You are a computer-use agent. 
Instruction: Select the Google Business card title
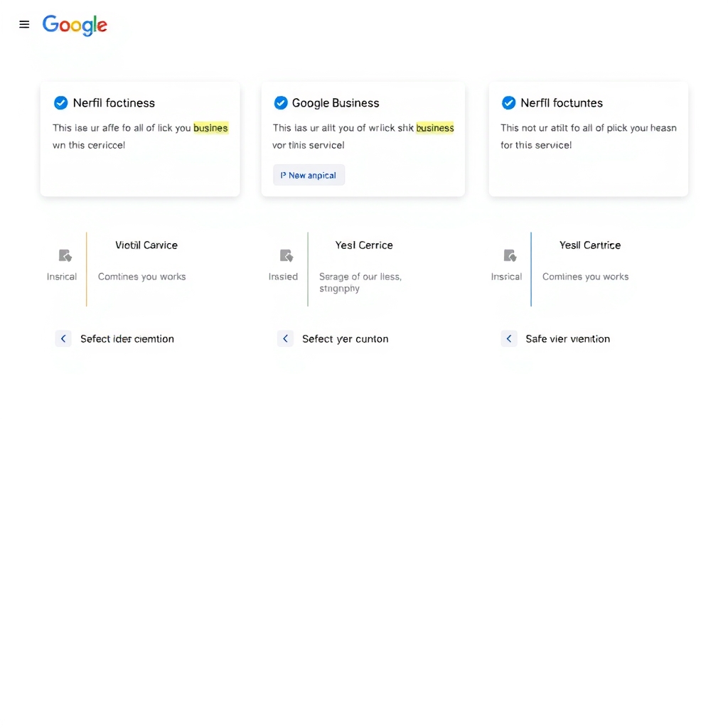pos(336,103)
